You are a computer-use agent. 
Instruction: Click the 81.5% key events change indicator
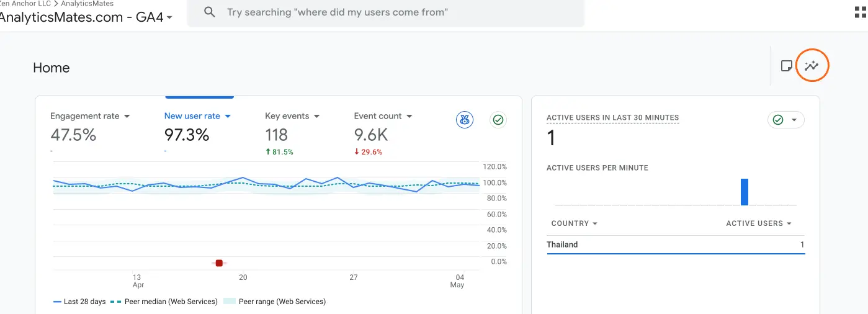tap(279, 152)
